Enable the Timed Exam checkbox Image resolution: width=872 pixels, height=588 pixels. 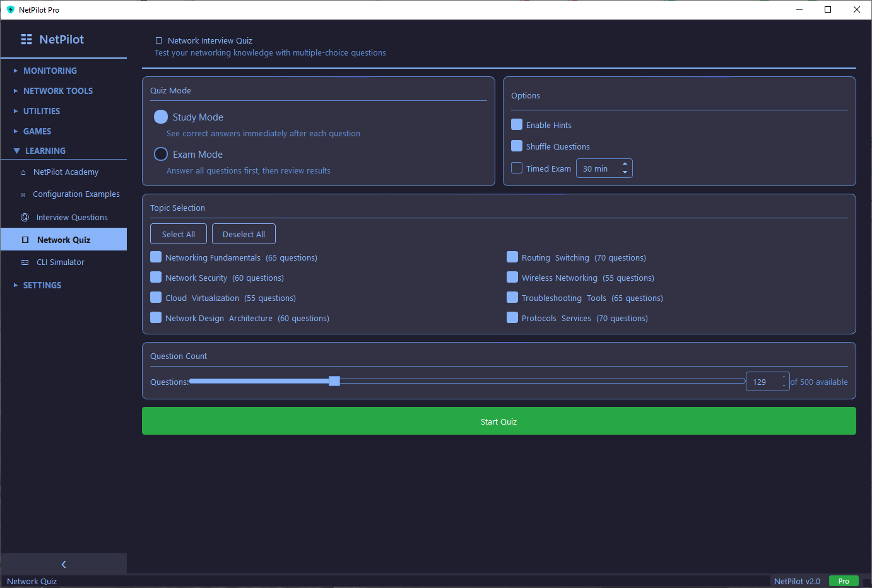coord(517,168)
